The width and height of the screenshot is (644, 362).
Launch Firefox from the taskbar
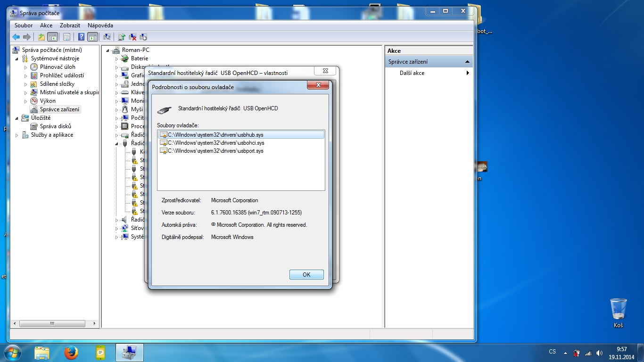point(71,353)
